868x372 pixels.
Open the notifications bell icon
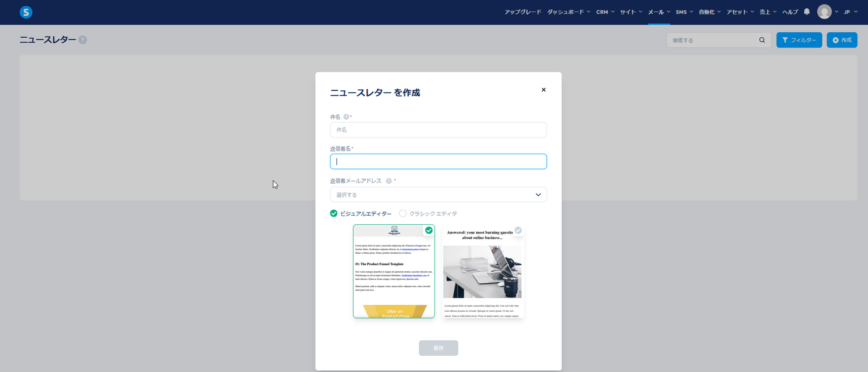coord(807,12)
